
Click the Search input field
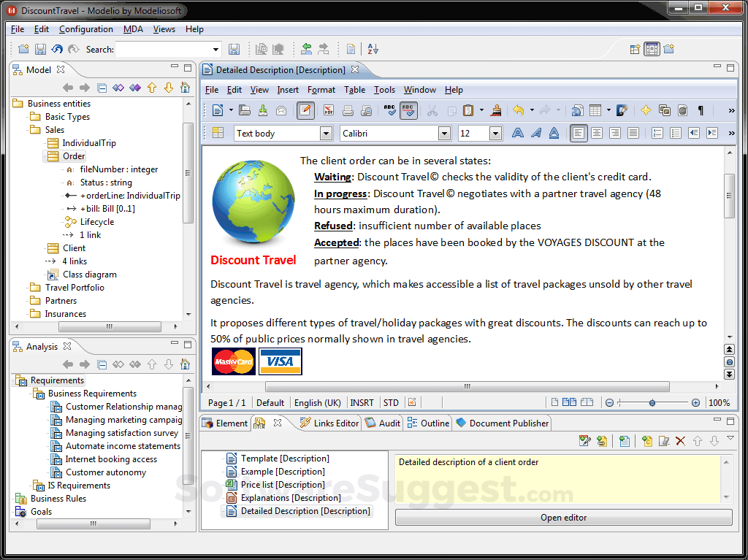point(164,50)
